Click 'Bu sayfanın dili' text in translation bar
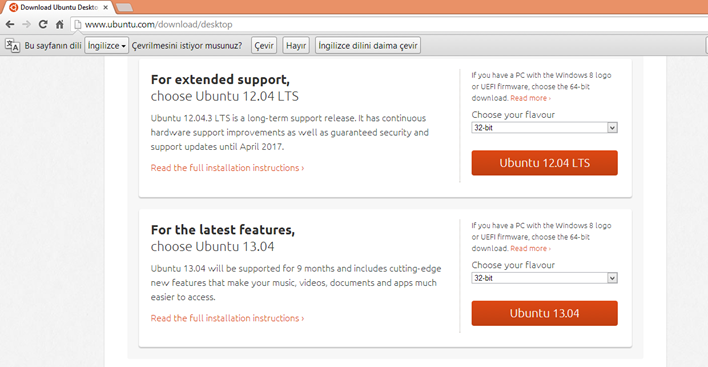Image resolution: width=708 pixels, height=367 pixels. tap(53, 46)
